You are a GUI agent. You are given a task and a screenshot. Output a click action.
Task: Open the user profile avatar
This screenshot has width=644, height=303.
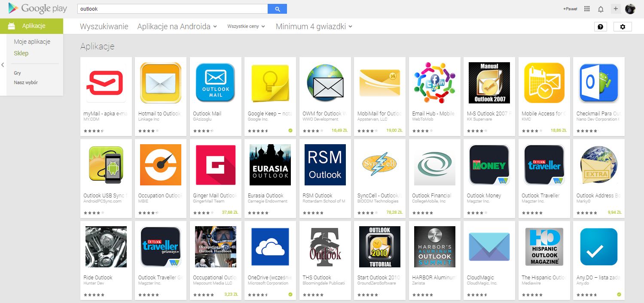630,9
